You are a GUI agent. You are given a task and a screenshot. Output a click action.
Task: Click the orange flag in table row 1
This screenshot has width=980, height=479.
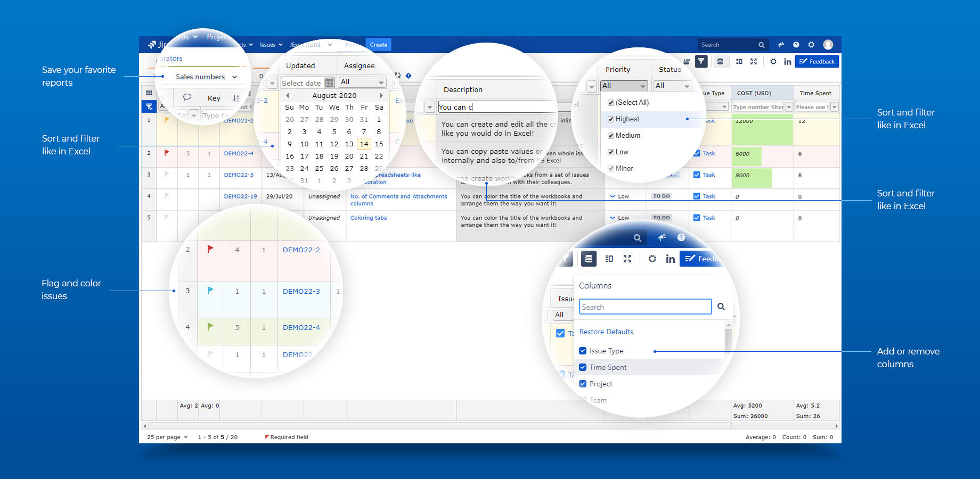167,120
